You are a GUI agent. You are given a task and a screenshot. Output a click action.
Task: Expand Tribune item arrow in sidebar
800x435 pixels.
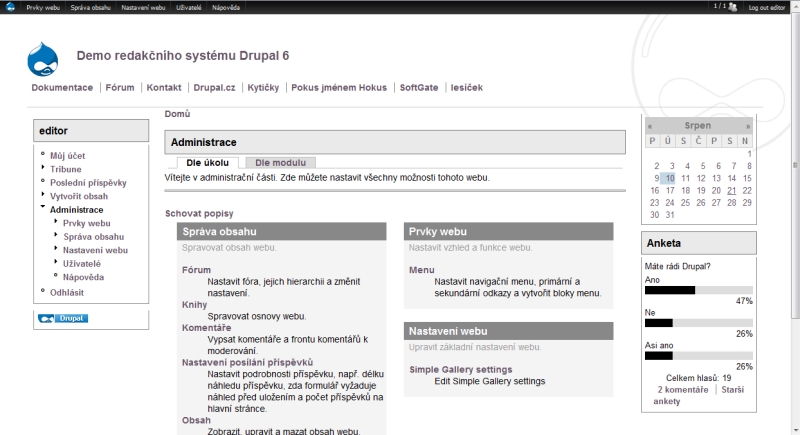pos(43,167)
